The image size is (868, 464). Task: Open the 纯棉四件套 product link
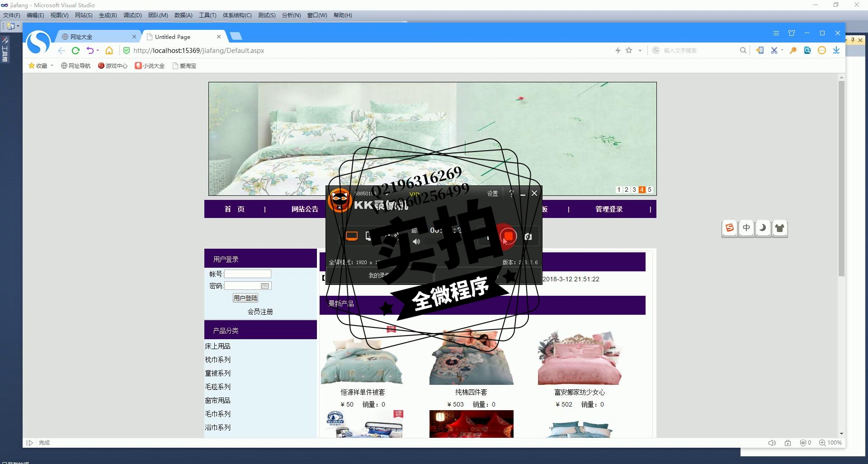point(471,392)
